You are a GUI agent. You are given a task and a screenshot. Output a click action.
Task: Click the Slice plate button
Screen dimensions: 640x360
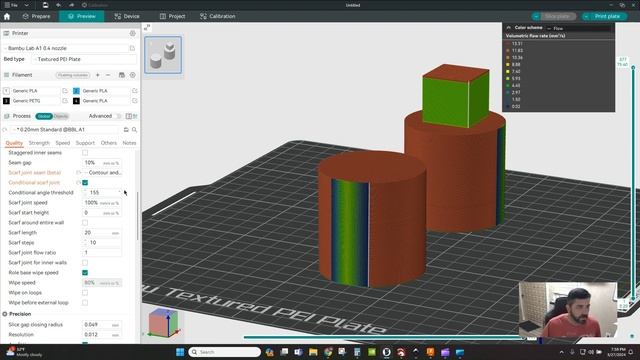(557, 16)
